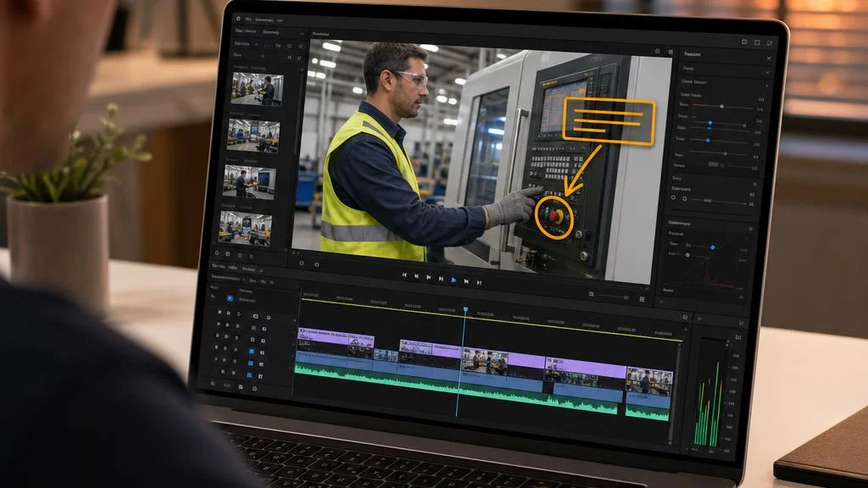Click the transport button immediately left of Play
The height and width of the screenshot is (488, 868).
441,279
